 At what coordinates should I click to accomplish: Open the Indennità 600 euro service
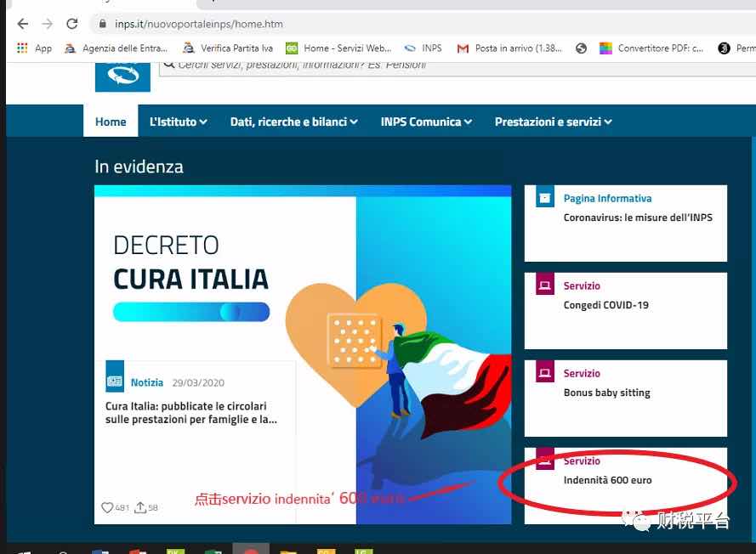607,480
